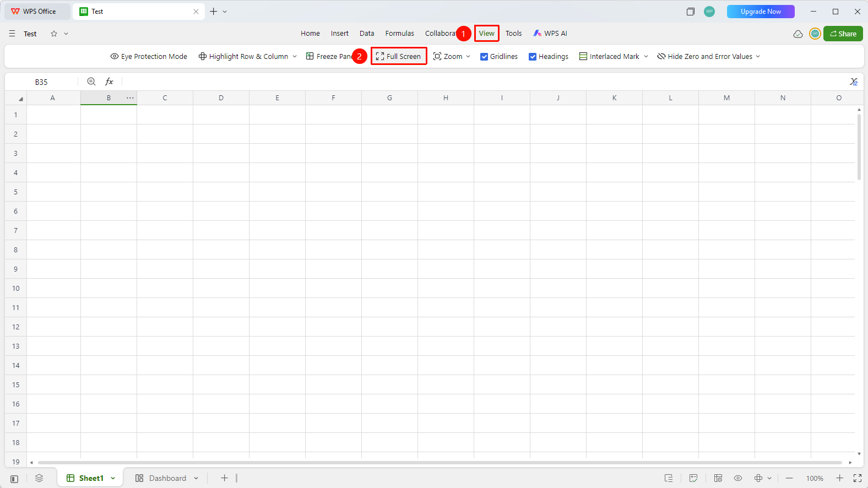The height and width of the screenshot is (488, 868).
Task: Click the title bar window tile icon
Action: point(691,12)
